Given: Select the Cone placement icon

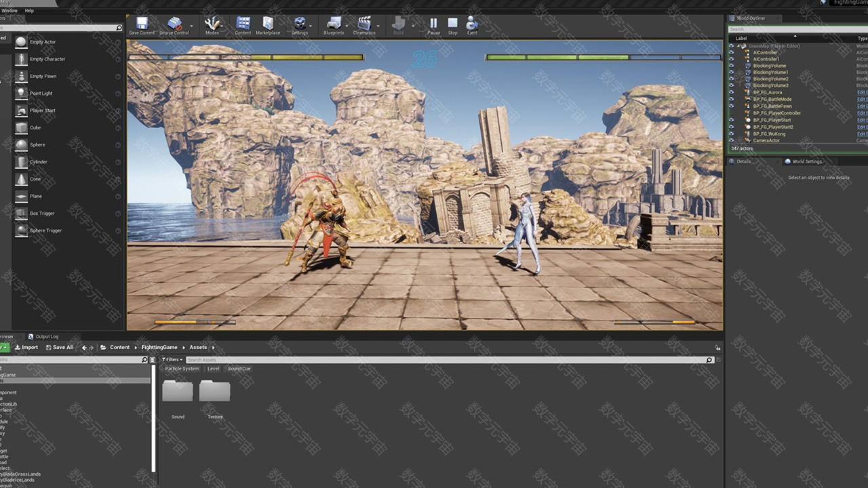Looking at the screenshot, I should [21, 179].
